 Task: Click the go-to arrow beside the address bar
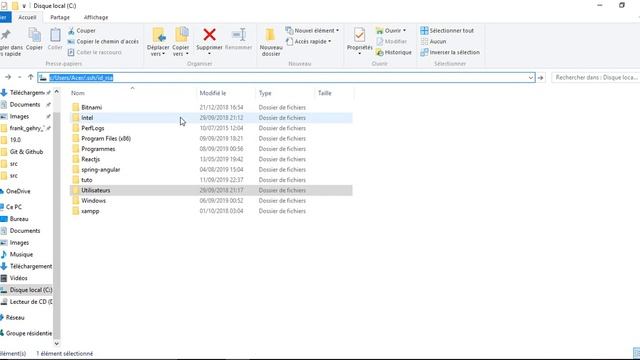pos(541,78)
